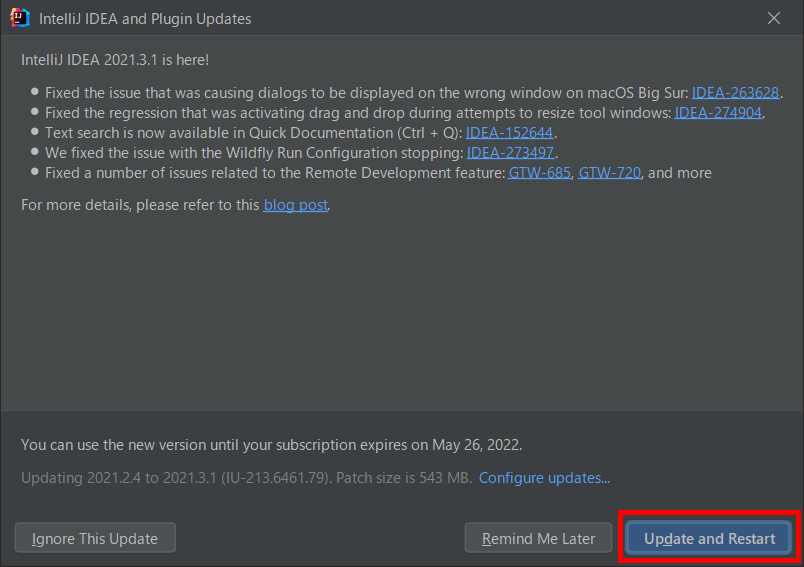Open the GTW-720 issue link

(x=610, y=173)
